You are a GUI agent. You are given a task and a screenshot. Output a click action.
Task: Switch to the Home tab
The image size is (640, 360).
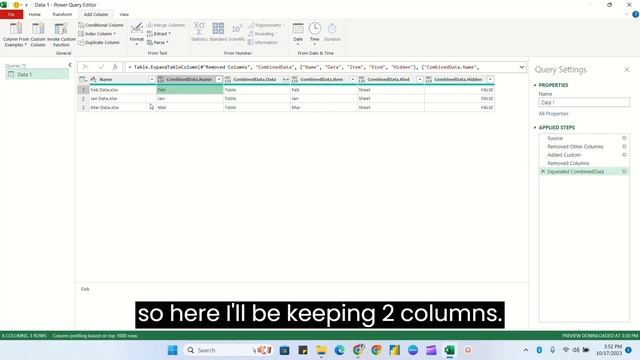pos(35,14)
